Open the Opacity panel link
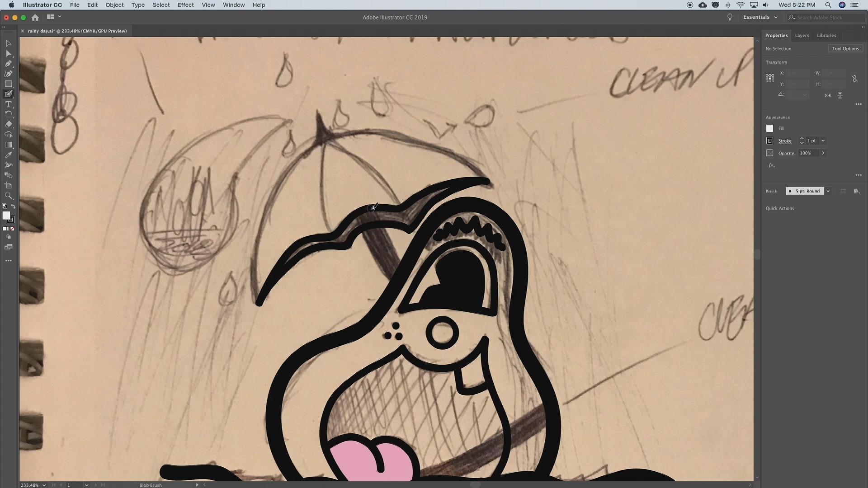Image resolution: width=868 pixels, height=488 pixels. coord(786,153)
